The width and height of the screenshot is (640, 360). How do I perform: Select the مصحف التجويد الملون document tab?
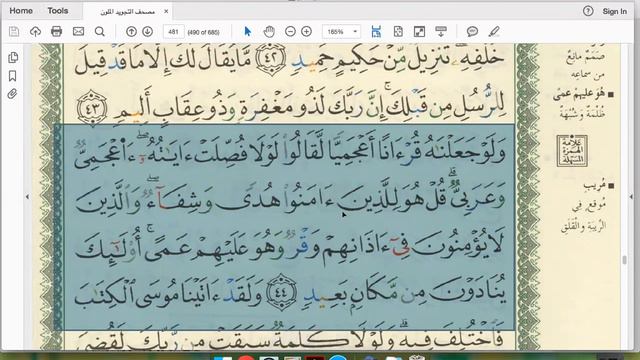127,11
